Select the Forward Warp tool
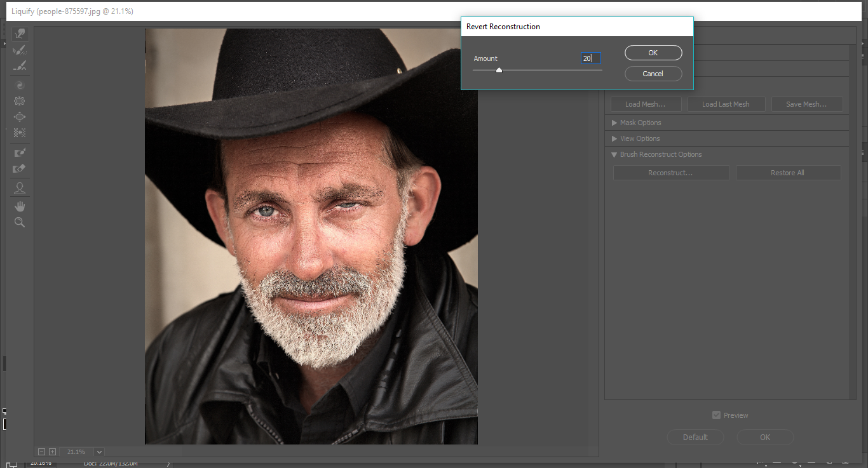868x468 pixels. coord(20,34)
